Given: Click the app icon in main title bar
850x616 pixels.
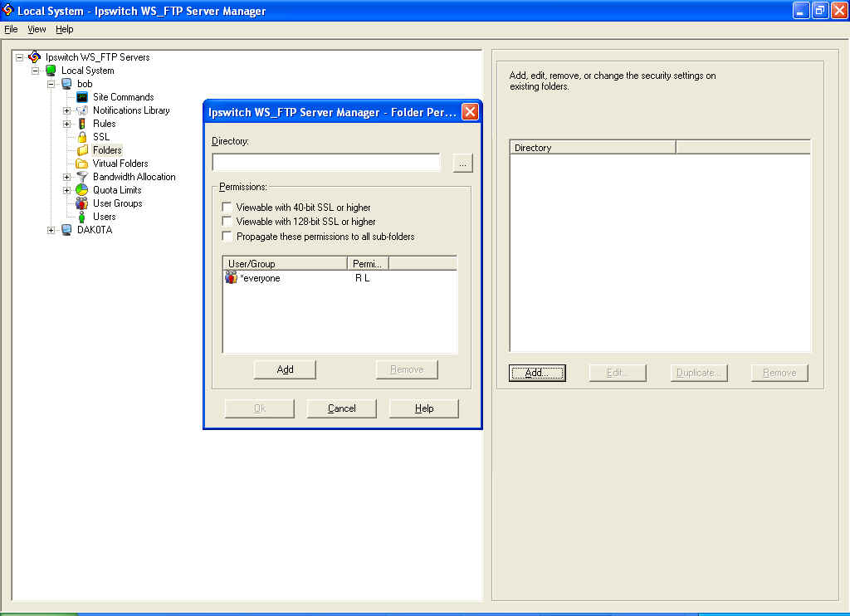Looking at the screenshot, I should (7, 10).
